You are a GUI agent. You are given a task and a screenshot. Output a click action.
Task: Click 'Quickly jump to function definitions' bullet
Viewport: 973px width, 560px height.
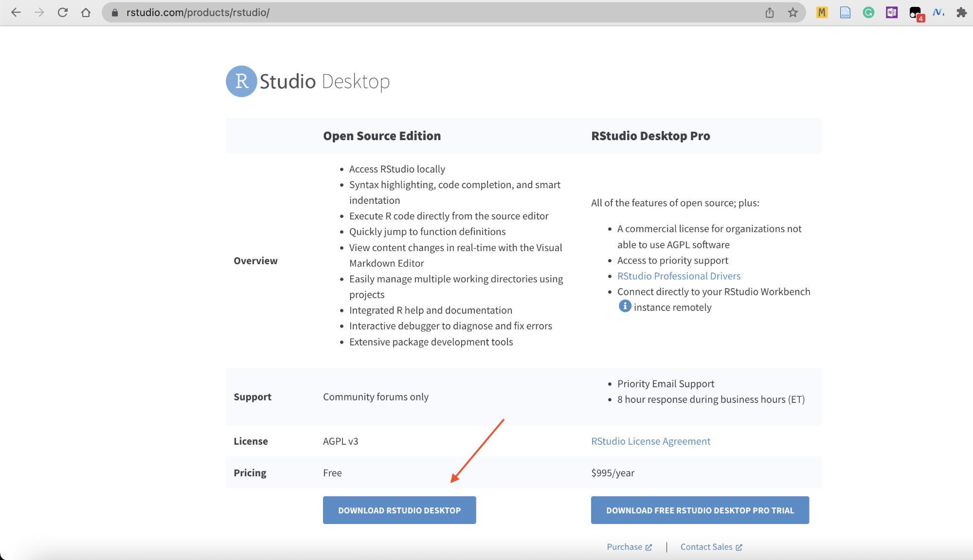(427, 231)
